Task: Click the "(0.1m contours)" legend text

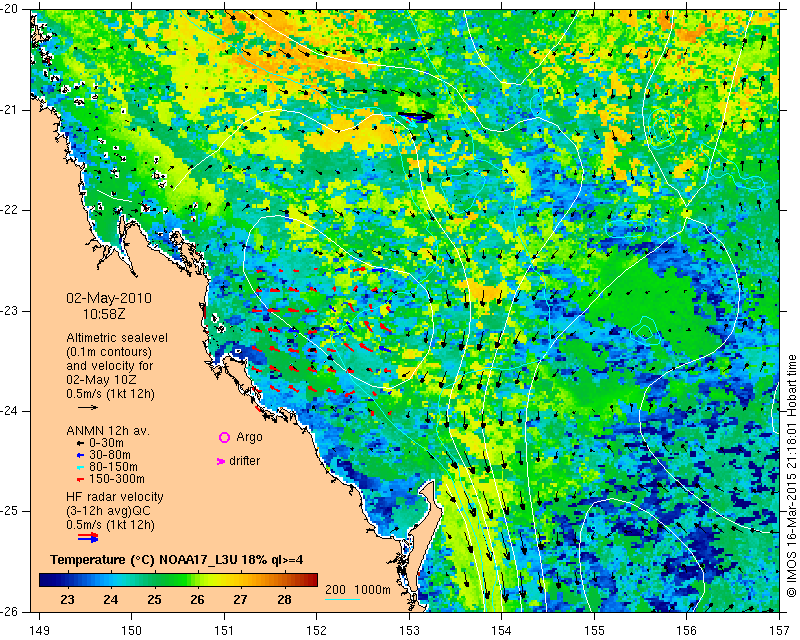Action: point(109,352)
